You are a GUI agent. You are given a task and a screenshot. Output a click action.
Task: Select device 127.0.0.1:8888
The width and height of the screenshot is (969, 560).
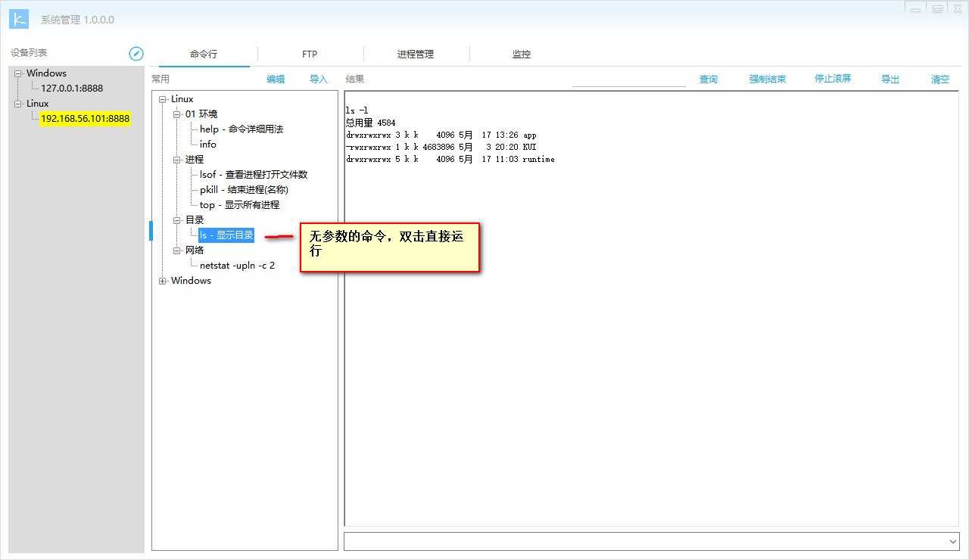[x=72, y=89]
